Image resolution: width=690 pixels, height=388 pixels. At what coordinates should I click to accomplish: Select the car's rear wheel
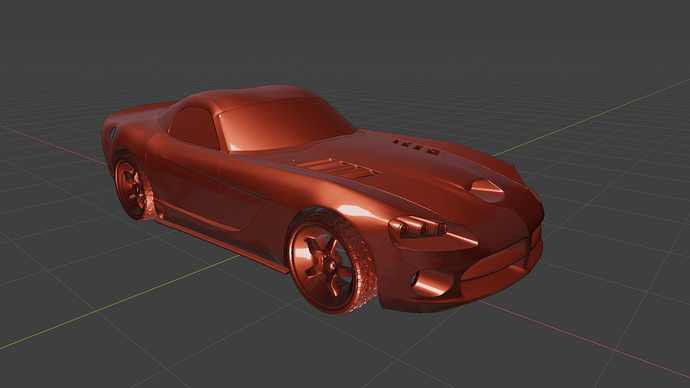133,188
